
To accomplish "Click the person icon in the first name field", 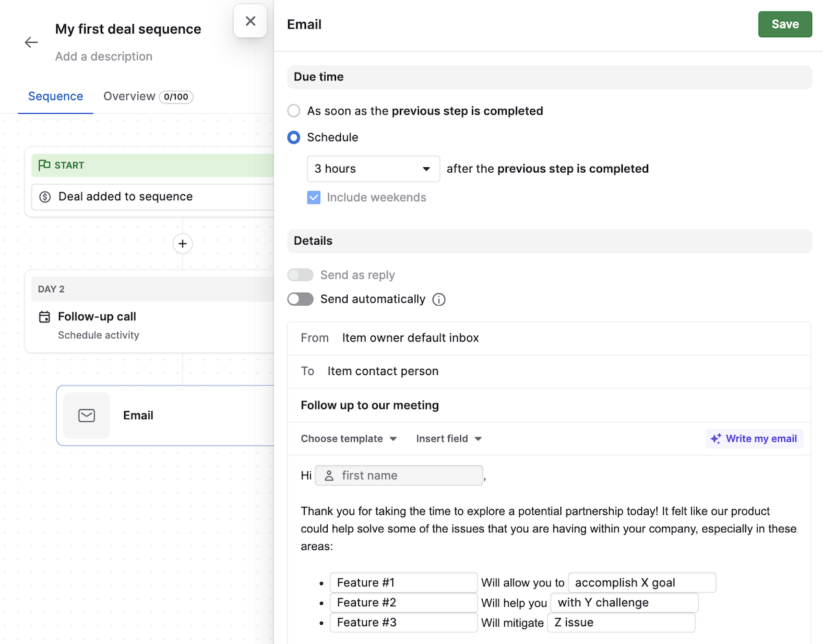I will [x=328, y=475].
